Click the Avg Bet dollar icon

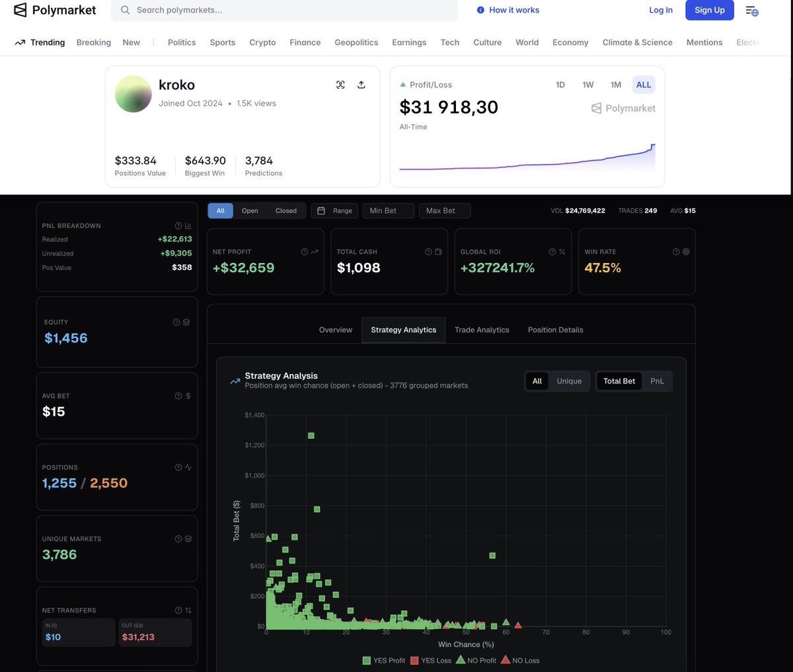[188, 396]
